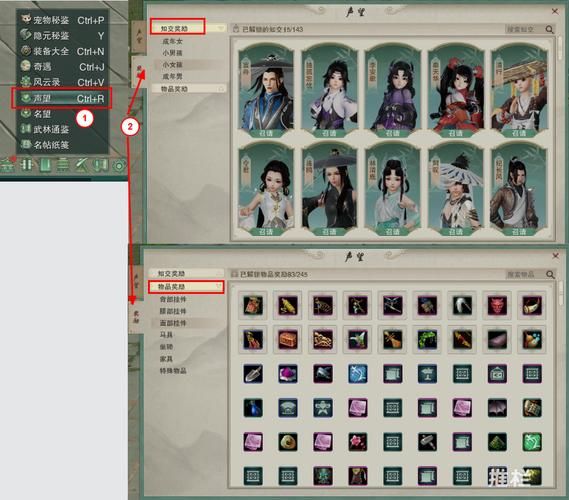This screenshot has height=500, width=569.
Task: Open 隐元秘鉴 menu entry
Action: click(x=62, y=36)
